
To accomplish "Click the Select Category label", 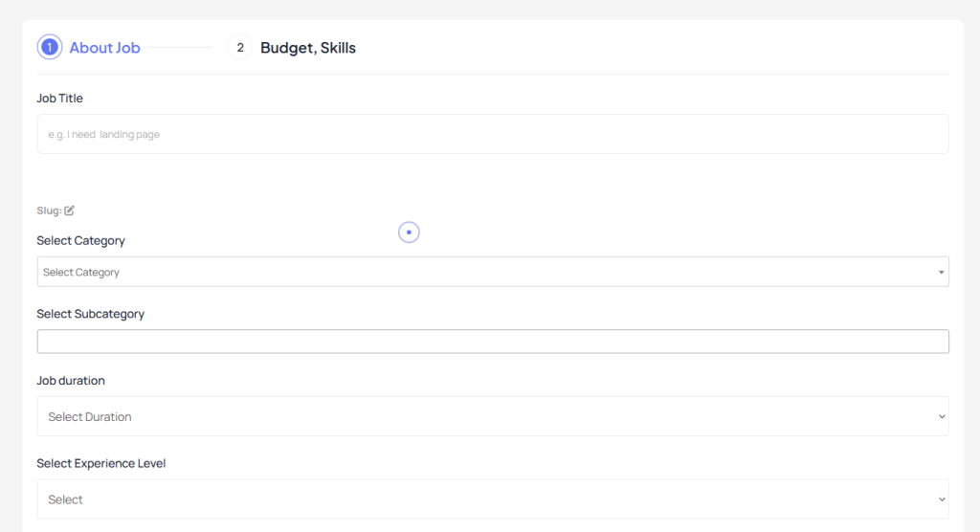I will pyautogui.click(x=80, y=241).
